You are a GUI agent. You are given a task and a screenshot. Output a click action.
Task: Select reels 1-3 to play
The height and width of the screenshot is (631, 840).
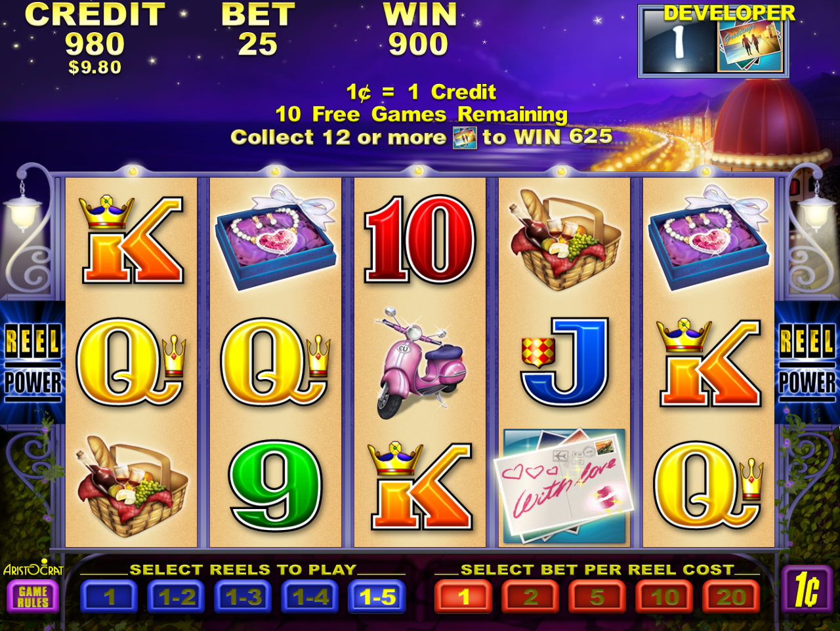pyautogui.click(x=243, y=597)
